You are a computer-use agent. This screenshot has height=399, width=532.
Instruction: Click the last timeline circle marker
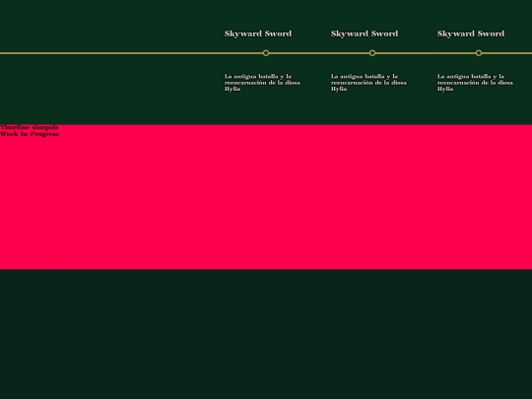tap(479, 53)
